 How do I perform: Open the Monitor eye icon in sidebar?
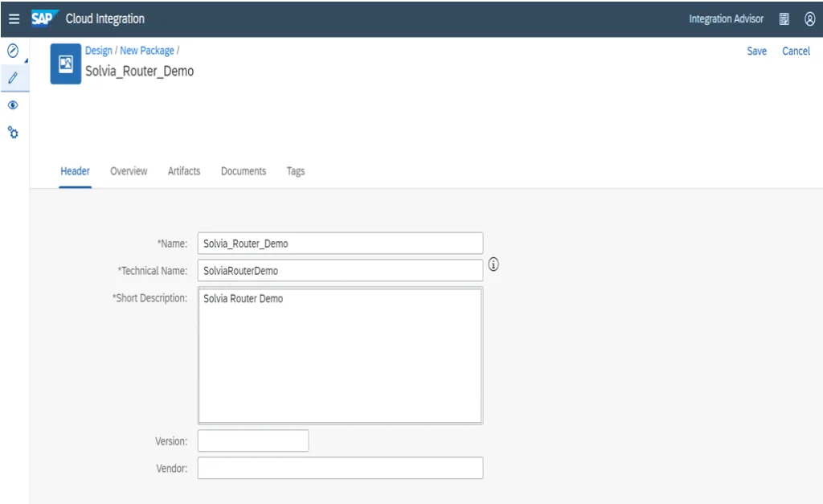pyautogui.click(x=13, y=105)
